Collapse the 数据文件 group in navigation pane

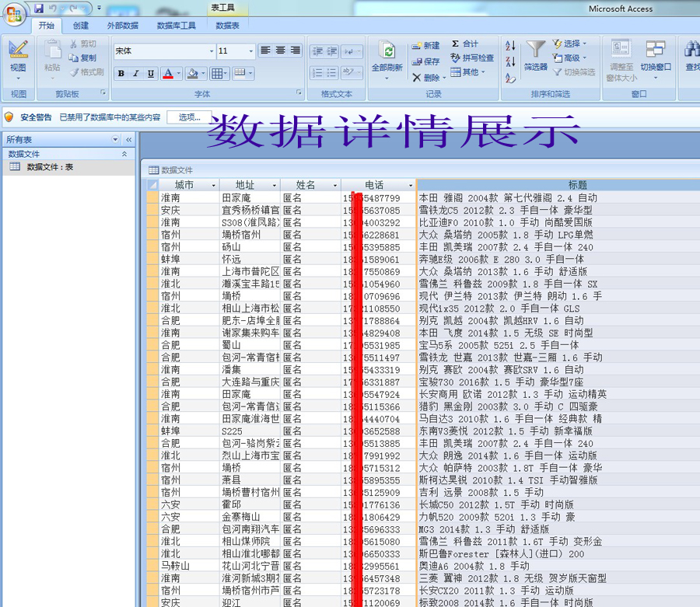(124, 154)
